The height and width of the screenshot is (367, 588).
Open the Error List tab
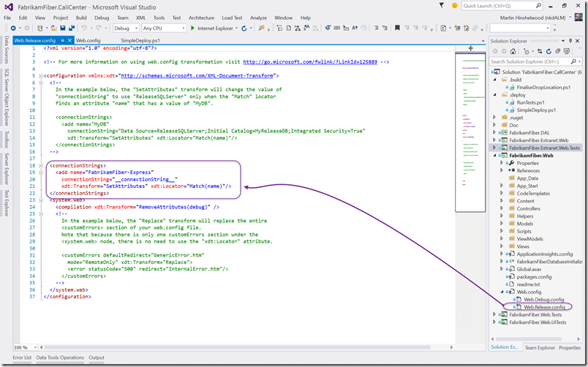[22, 357]
